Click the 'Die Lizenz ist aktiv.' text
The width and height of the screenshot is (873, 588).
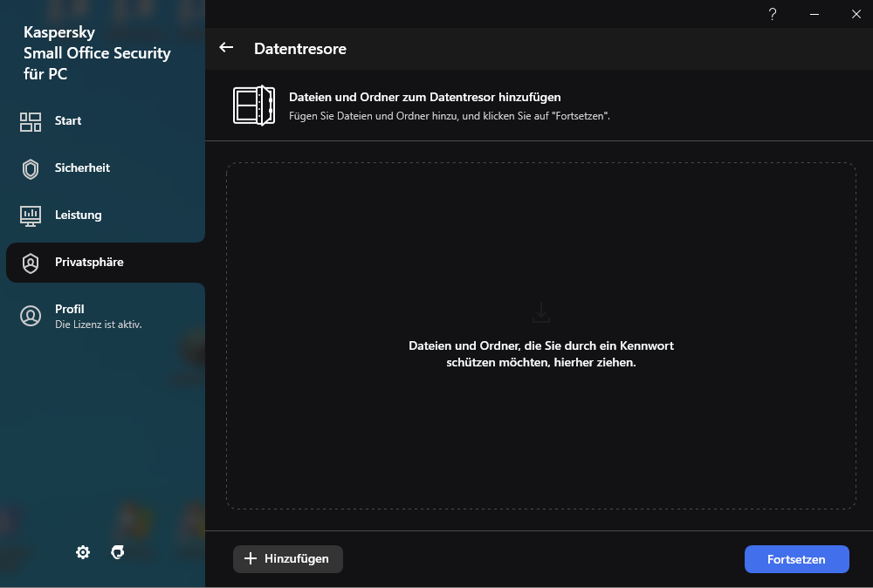99,325
